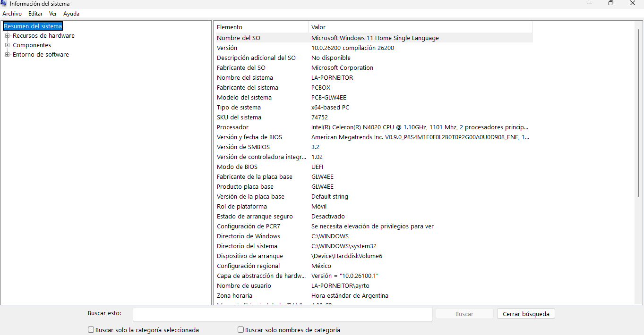The width and height of the screenshot is (644, 335).
Task: Expand the Recursos de hardware node
Action: pos(8,36)
